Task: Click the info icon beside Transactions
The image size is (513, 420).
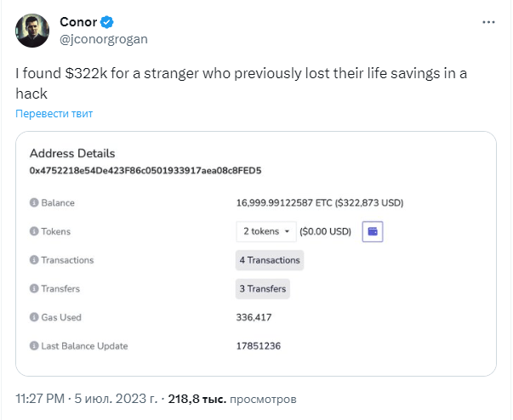Action: [34, 260]
